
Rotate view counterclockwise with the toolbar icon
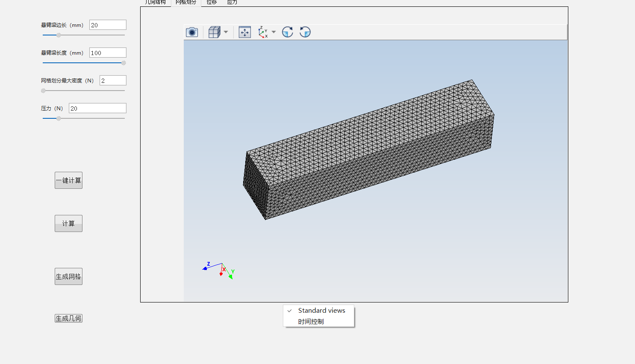tap(305, 32)
